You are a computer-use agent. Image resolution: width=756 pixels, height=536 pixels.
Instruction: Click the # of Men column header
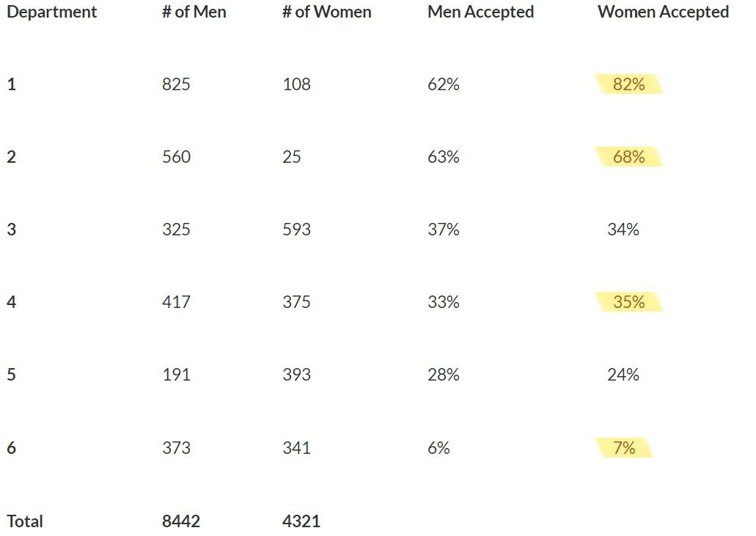[x=194, y=12]
